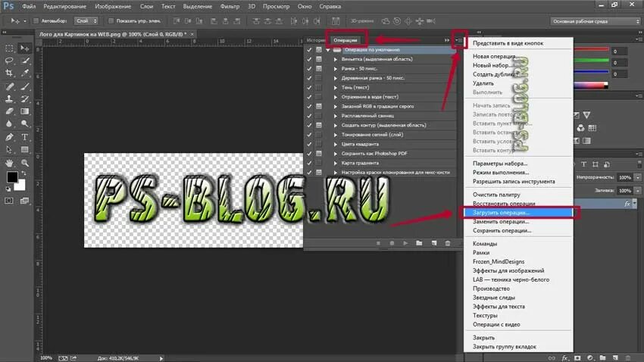This screenshot has width=644, height=362.
Task: Select the Path Selection tool
Action: (9, 149)
